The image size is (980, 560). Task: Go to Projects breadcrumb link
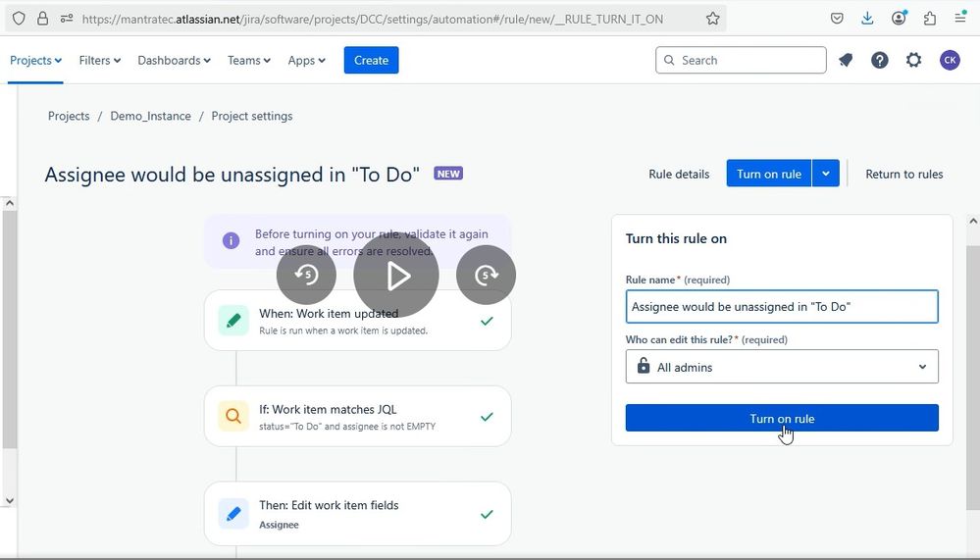click(x=69, y=117)
